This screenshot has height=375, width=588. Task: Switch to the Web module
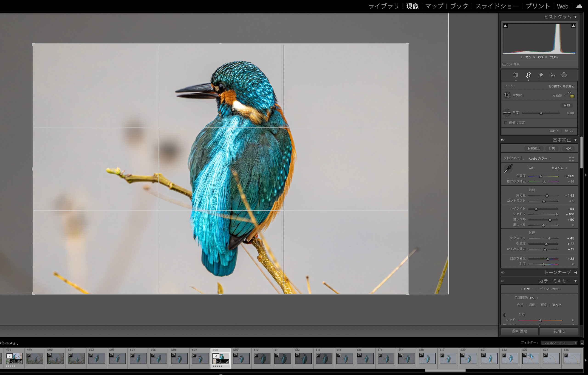(x=563, y=6)
